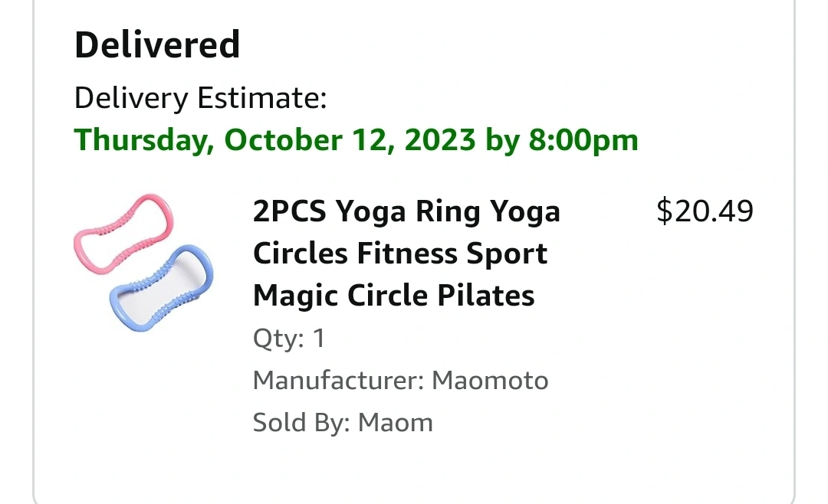828x504 pixels.
Task: Click the Circles Fitness Sport title line
Action: [400, 254]
